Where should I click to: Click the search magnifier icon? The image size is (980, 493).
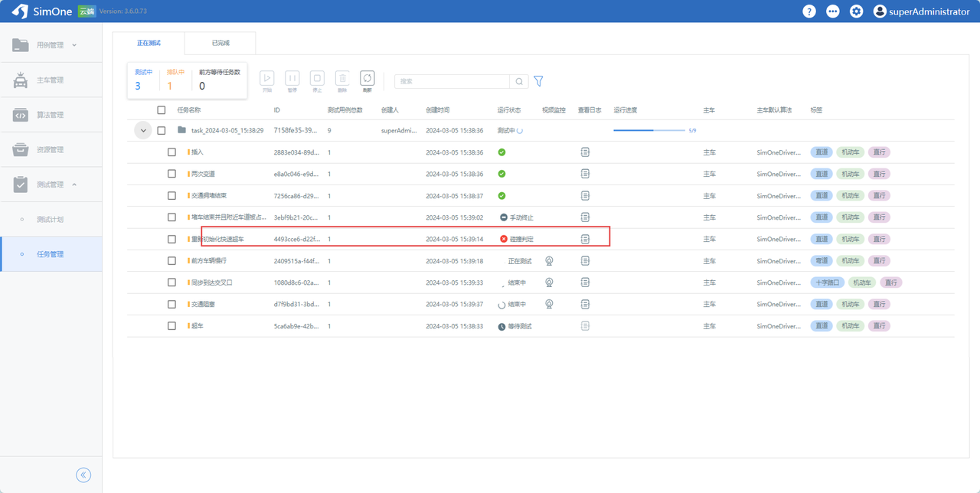519,81
